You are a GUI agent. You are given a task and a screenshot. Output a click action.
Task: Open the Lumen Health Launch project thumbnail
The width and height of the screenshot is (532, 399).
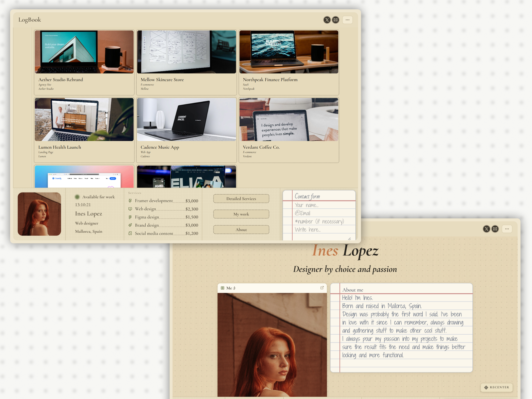click(84, 119)
